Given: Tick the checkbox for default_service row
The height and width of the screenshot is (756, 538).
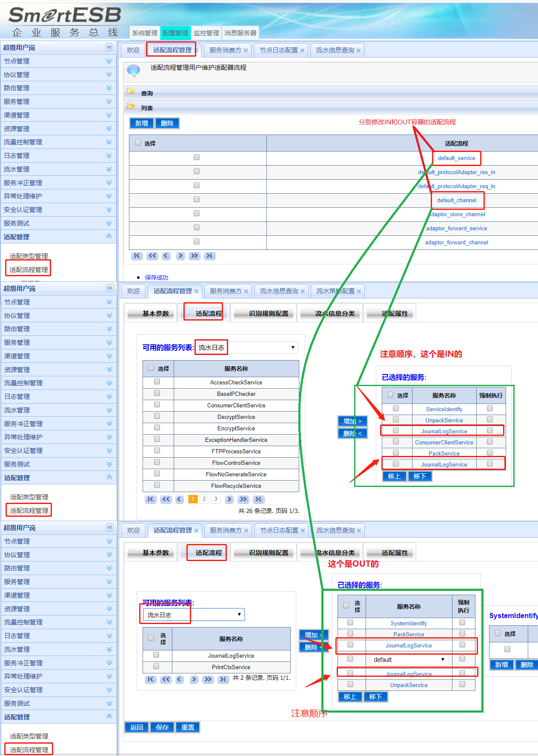Looking at the screenshot, I should pyautogui.click(x=197, y=157).
